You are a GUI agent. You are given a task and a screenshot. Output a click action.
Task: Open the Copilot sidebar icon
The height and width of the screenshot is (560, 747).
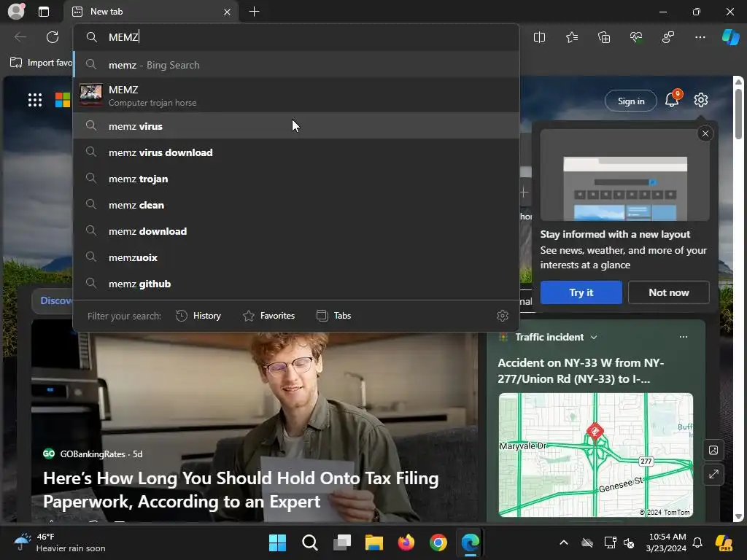coord(731,37)
